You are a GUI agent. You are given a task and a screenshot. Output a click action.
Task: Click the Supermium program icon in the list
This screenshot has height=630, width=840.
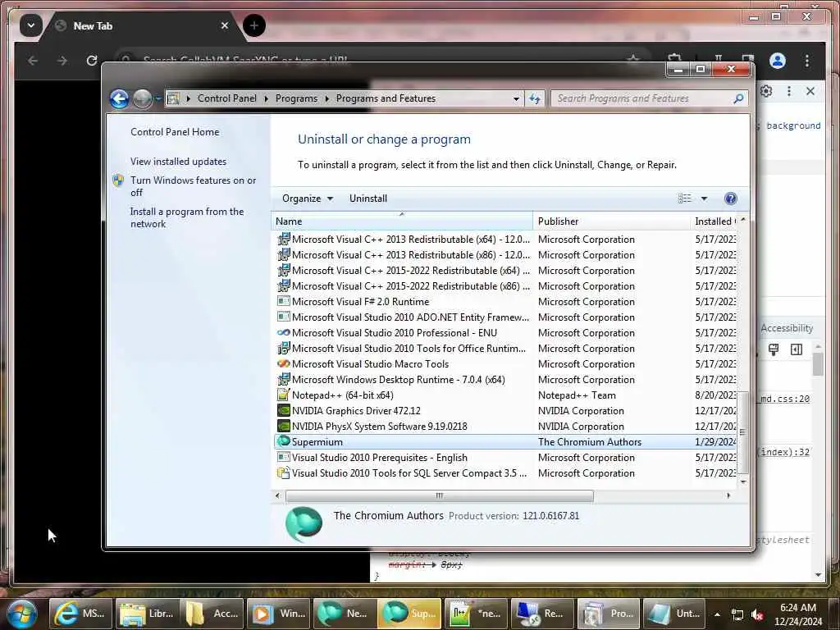[283, 442]
